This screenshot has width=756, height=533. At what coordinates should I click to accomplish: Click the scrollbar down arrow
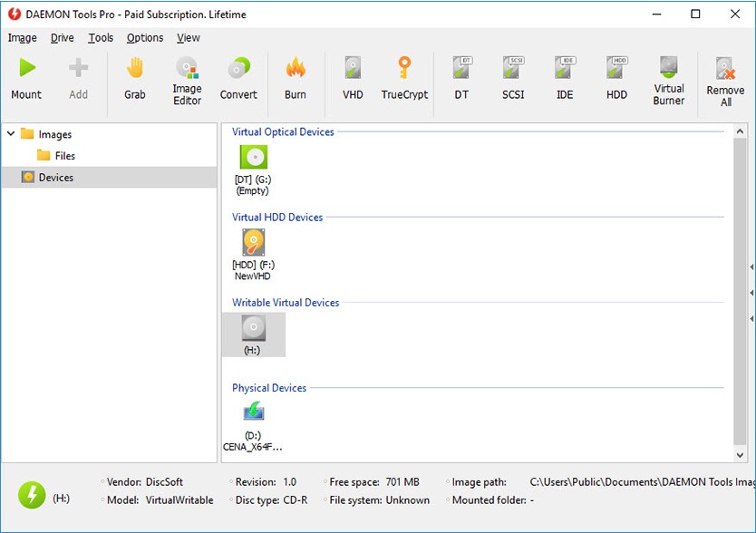(x=739, y=455)
